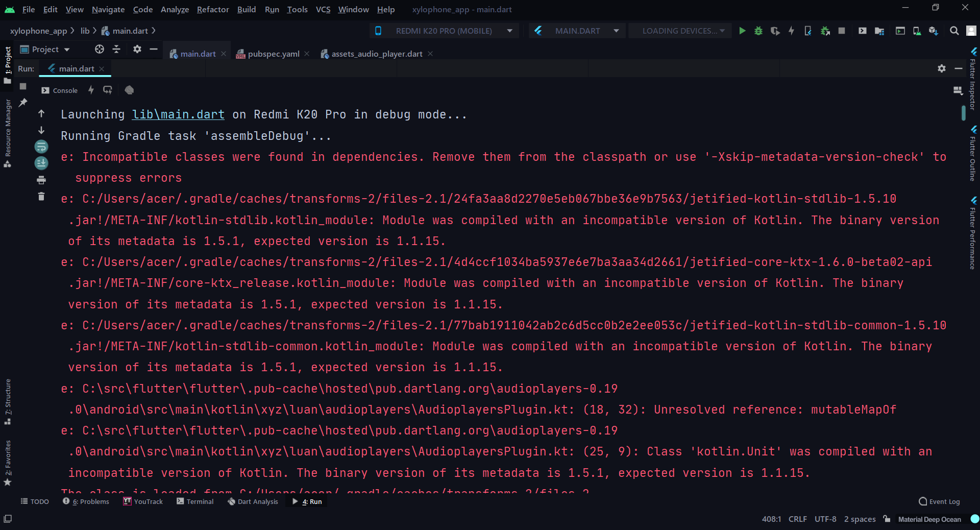Trigger Flutter Hot Reload lightning bolt in toolbar
The image size is (980, 530).
pos(791,31)
